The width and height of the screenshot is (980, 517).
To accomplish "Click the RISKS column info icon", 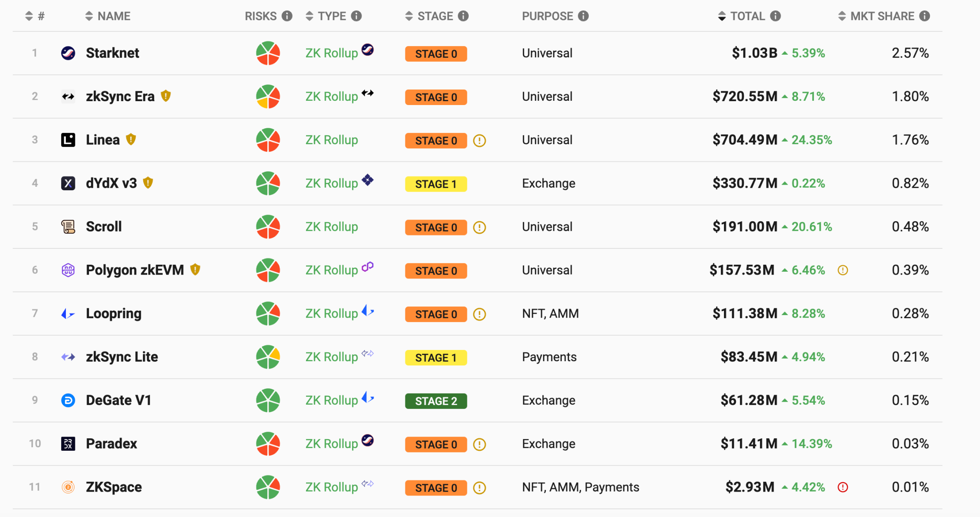I will coord(287,16).
